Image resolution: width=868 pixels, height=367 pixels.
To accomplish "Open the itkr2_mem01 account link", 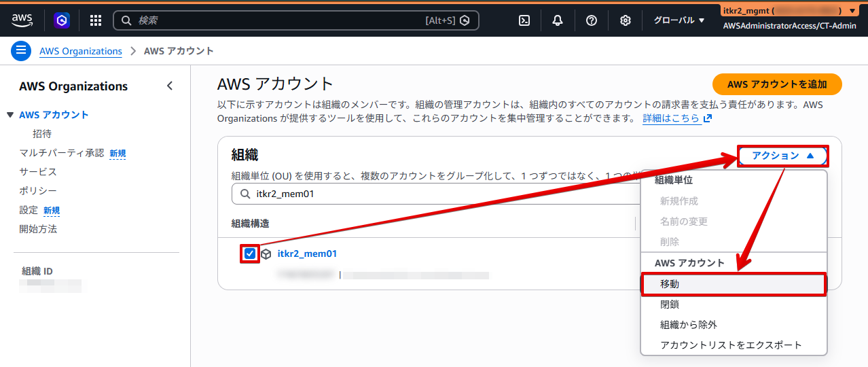I will [307, 254].
